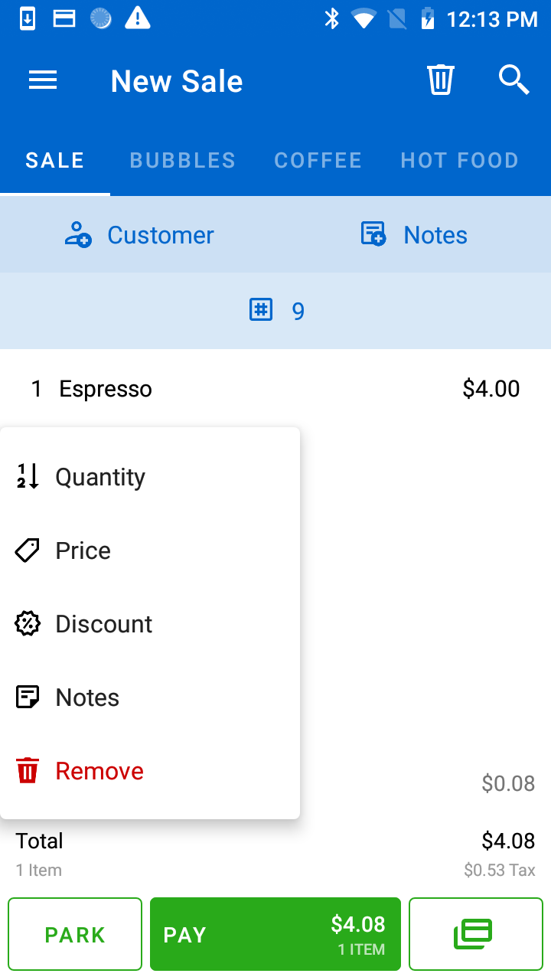The image size is (551, 980).
Task: Park the current sale
Action: pyautogui.click(x=74, y=934)
